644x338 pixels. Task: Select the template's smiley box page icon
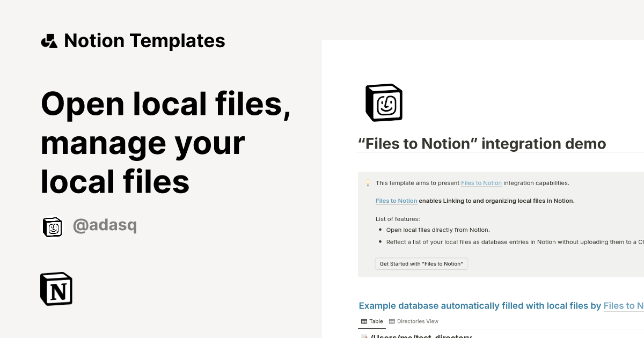coord(383,102)
